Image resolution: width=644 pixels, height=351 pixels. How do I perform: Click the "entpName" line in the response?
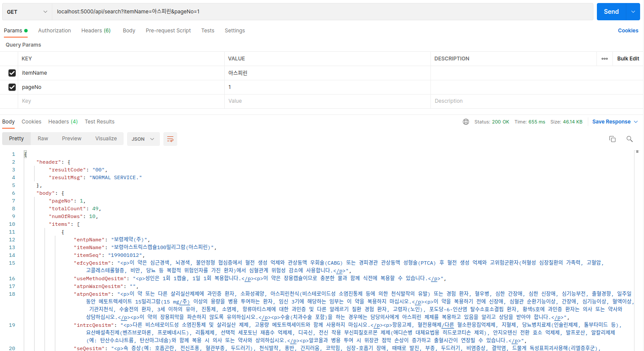coord(112,240)
